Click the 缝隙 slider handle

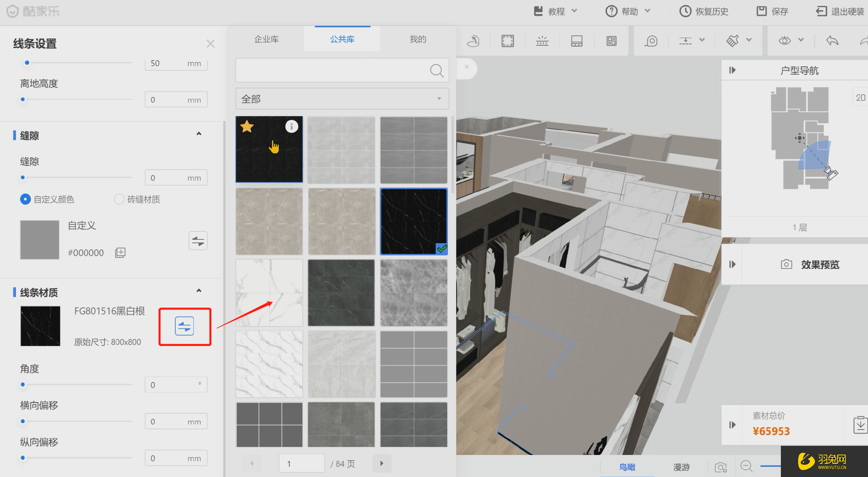(23, 177)
